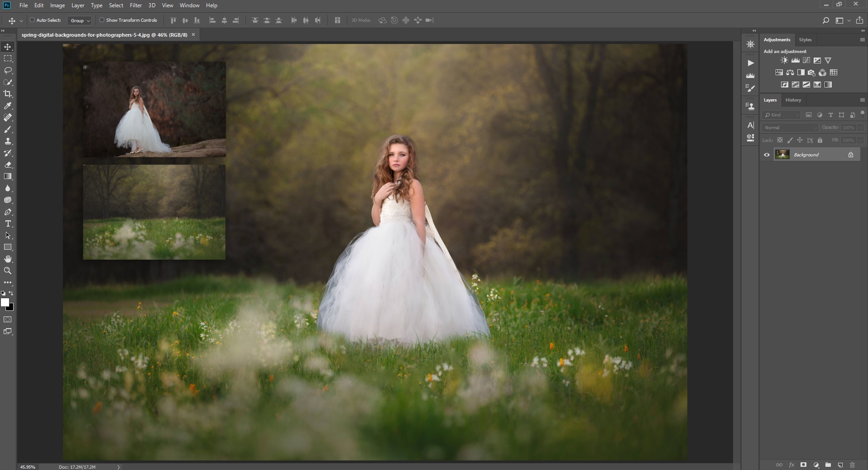This screenshot has width=868, height=470.
Task: Open the Normal blend mode dropdown
Action: coord(790,128)
